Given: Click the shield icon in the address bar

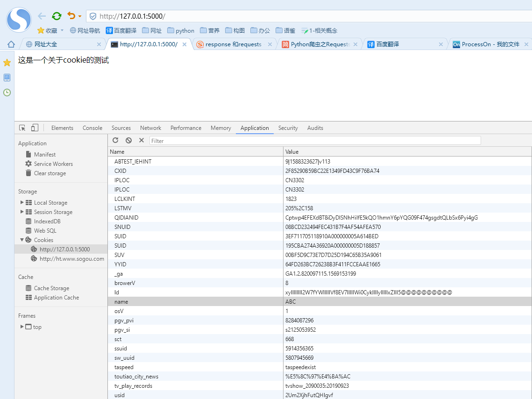Looking at the screenshot, I should tap(92, 16).
